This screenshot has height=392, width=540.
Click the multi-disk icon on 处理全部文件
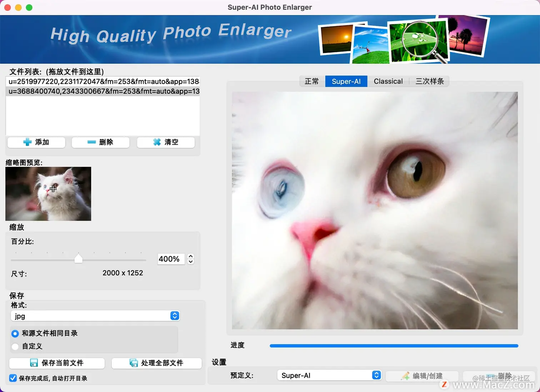pos(134,363)
